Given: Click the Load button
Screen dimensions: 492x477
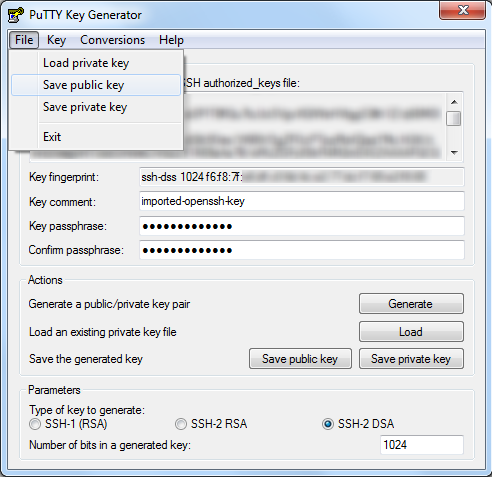Looking at the screenshot, I should (x=411, y=332).
